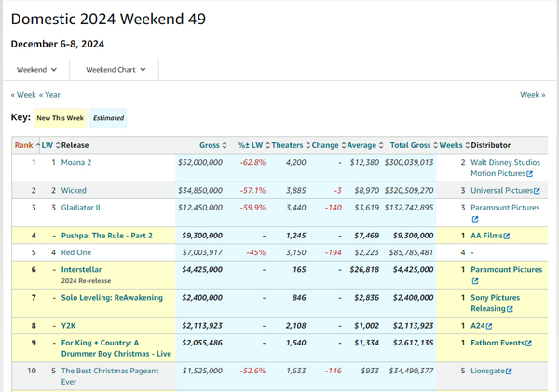The height and width of the screenshot is (392, 559).
Task: Open Walt Disney Studios Motion Pictures distributor link
Action: (505, 168)
